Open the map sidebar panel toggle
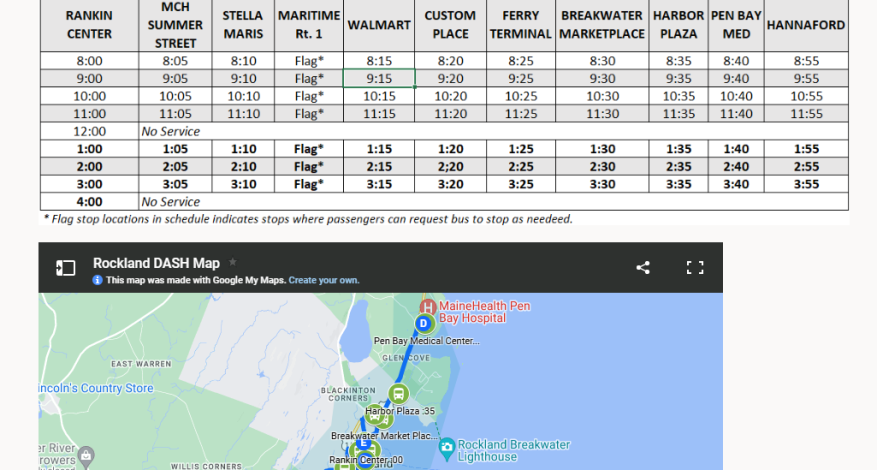 pos(65,268)
